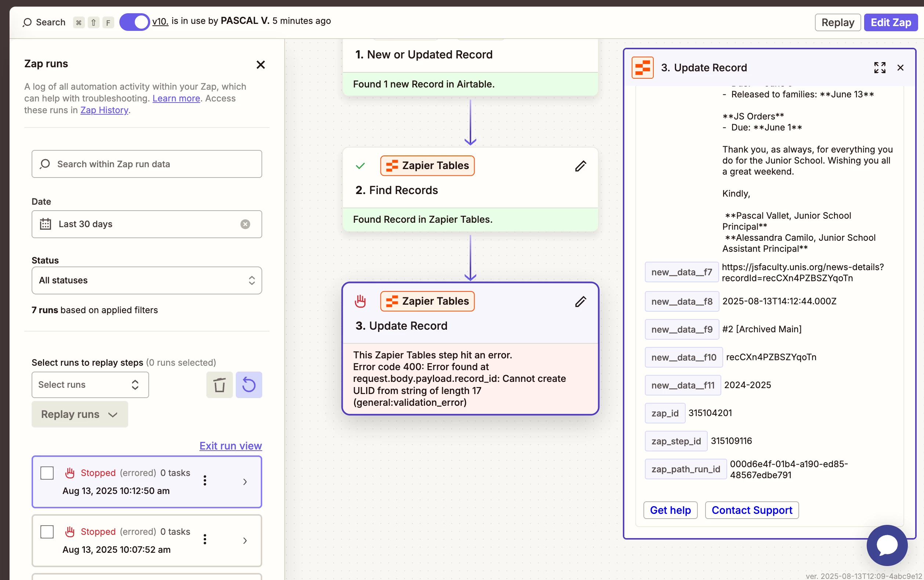The width and height of the screenshot is (924, 580).
Task: Check the 10:07:52 am run checkbox
Action: (x=47, y=531)
